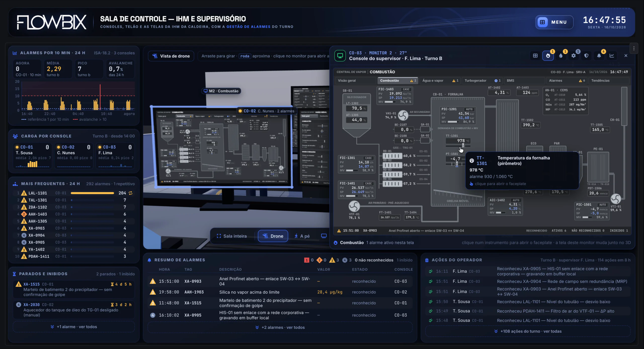Screen dimensions: 644x349
Task: Click the LAL-1101 row in most frequent list
Action: (74, 193)
